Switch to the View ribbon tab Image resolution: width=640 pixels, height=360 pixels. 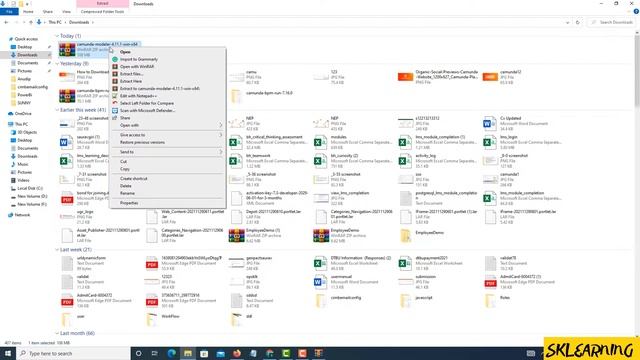(66, 12)
